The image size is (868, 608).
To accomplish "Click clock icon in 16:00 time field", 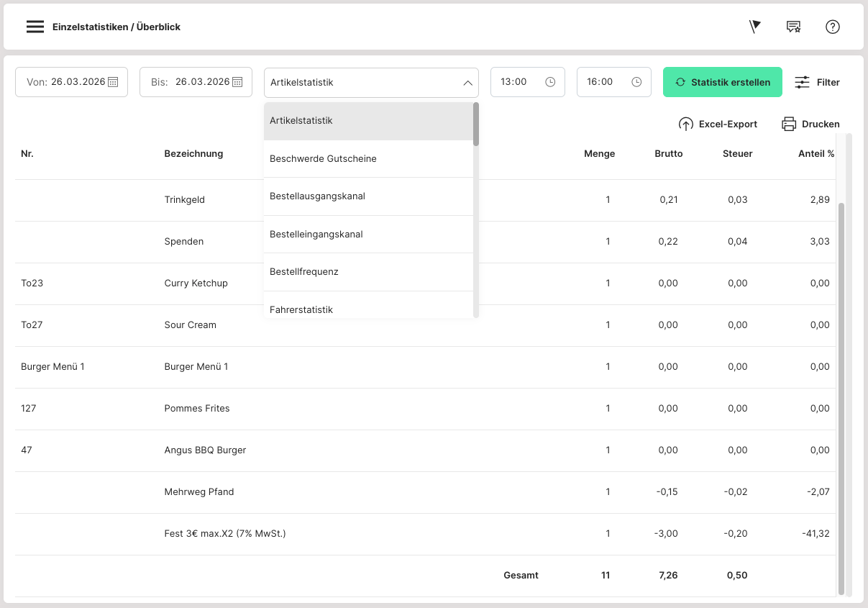I will coord(636,82).
